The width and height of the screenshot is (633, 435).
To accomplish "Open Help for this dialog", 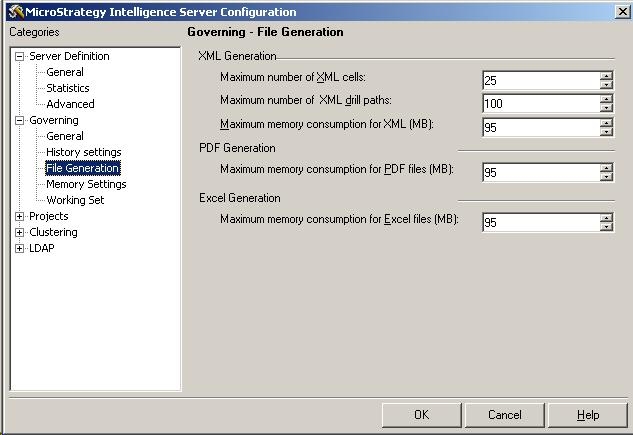I will [x=588, y=415].
